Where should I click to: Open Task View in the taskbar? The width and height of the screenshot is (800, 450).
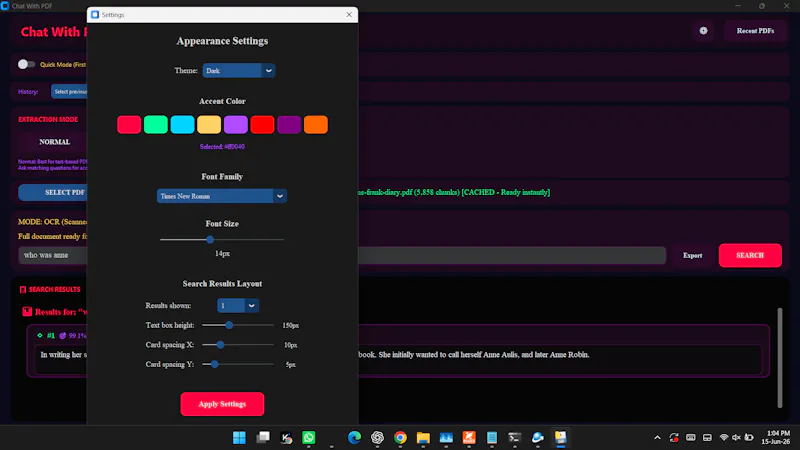[x=263, y=437]
